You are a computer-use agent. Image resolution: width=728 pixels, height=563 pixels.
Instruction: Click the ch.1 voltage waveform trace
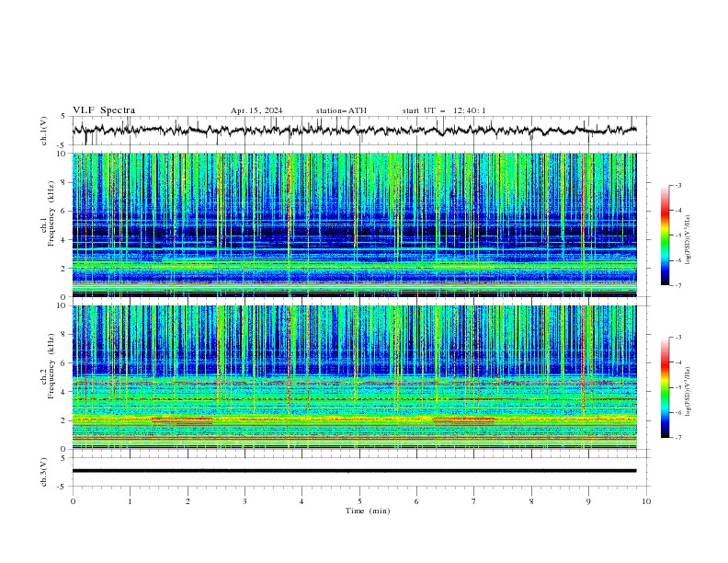coord(354,130)
